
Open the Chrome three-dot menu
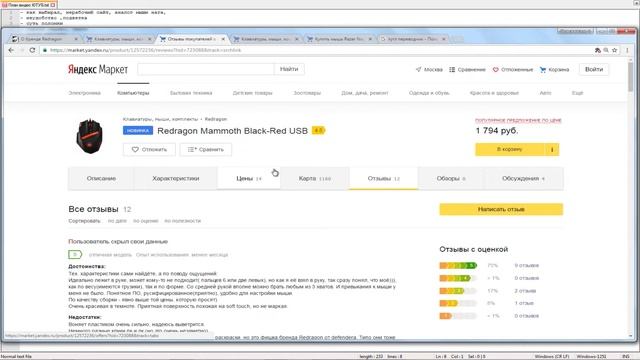(627, 50)
